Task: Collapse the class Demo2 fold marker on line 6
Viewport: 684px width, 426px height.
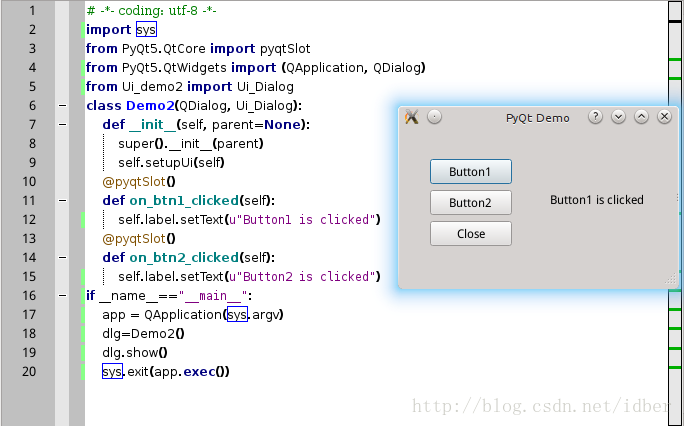Action: [62, 106]
